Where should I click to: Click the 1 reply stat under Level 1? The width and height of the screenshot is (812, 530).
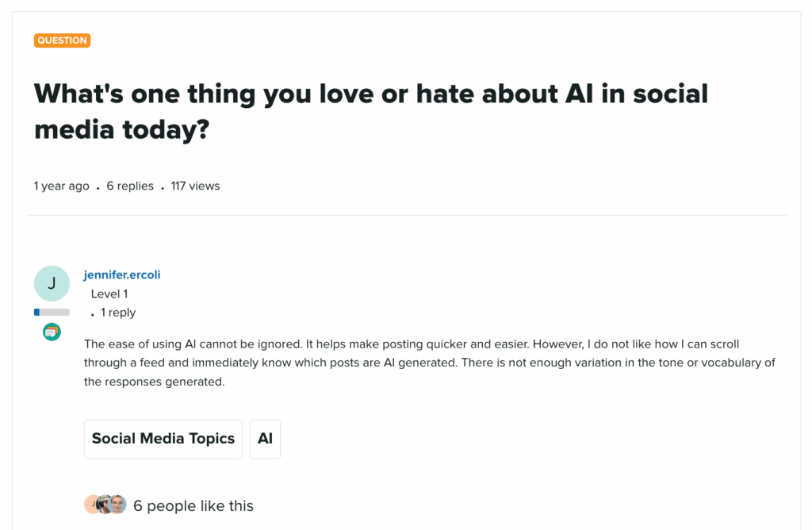[x=117, y=312]
